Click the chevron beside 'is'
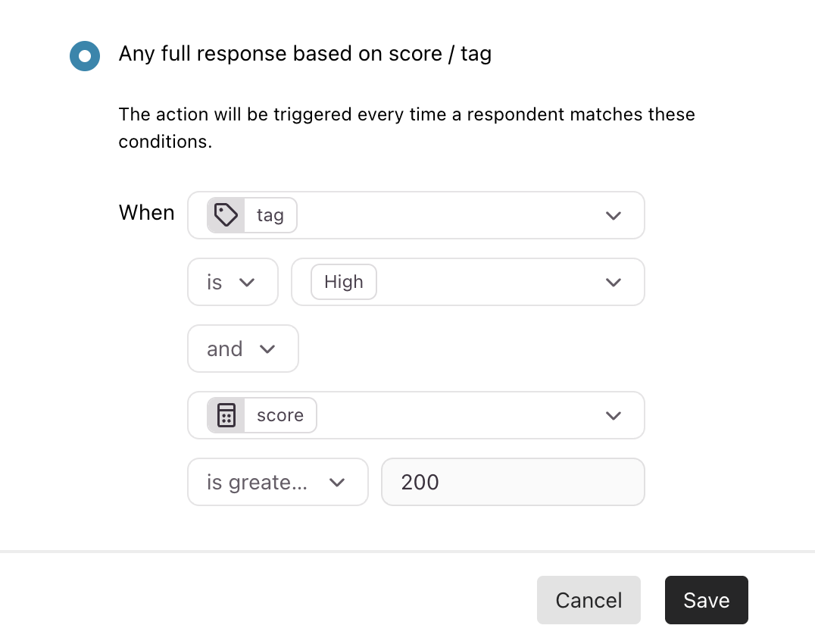815x644 pixels. point(247,283)
